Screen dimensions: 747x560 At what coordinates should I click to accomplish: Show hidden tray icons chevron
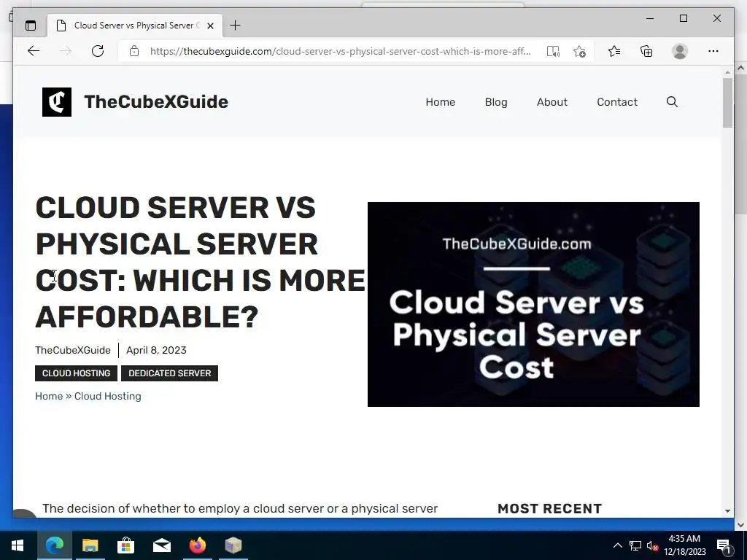(617, 545)
